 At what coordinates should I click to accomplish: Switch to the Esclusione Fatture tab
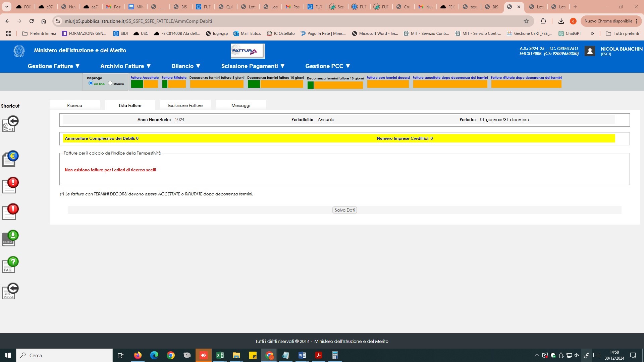pos(185,105)
